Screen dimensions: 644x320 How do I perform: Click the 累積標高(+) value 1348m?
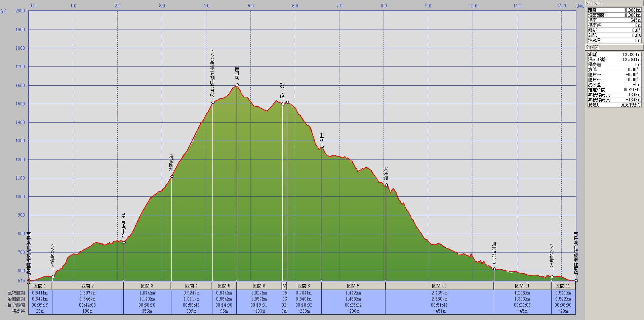pyautogui.click(x=634, y=95)
